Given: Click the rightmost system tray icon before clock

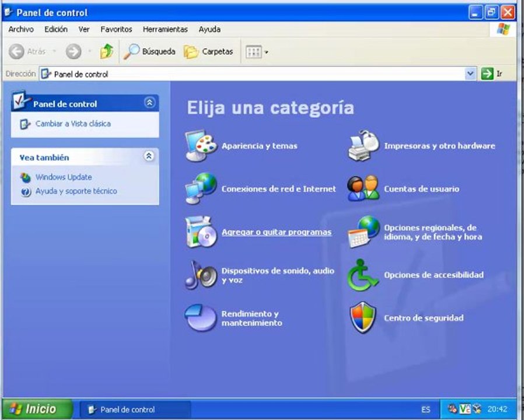Looking at the screenshot, I should coord(477,409).
